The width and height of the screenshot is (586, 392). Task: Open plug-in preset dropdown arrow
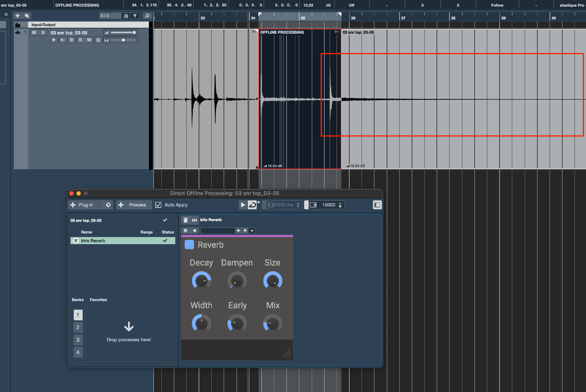pyautogui.click(x=252, y=231)
